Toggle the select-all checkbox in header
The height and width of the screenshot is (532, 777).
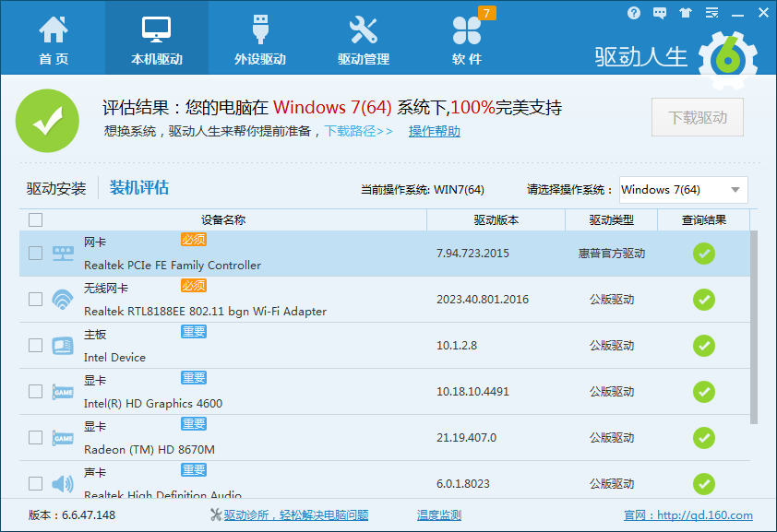35,219
